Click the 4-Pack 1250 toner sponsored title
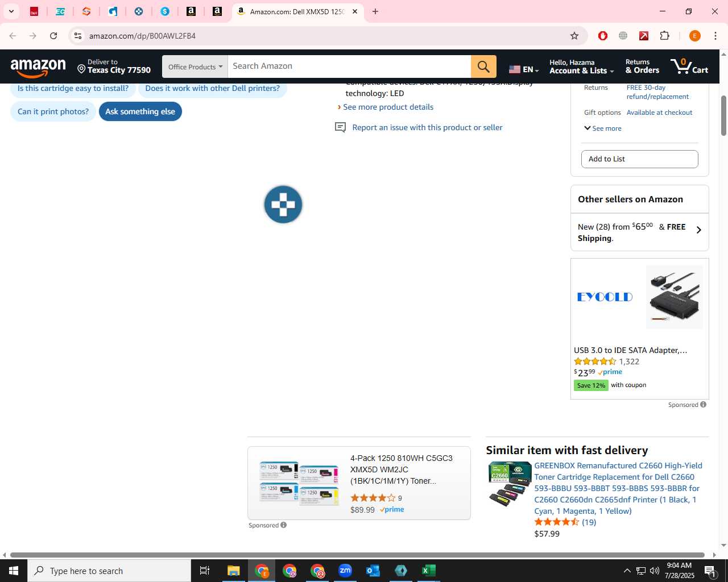Image resolution: width=728 pixels, height=582 pixels. pos(402,469)
